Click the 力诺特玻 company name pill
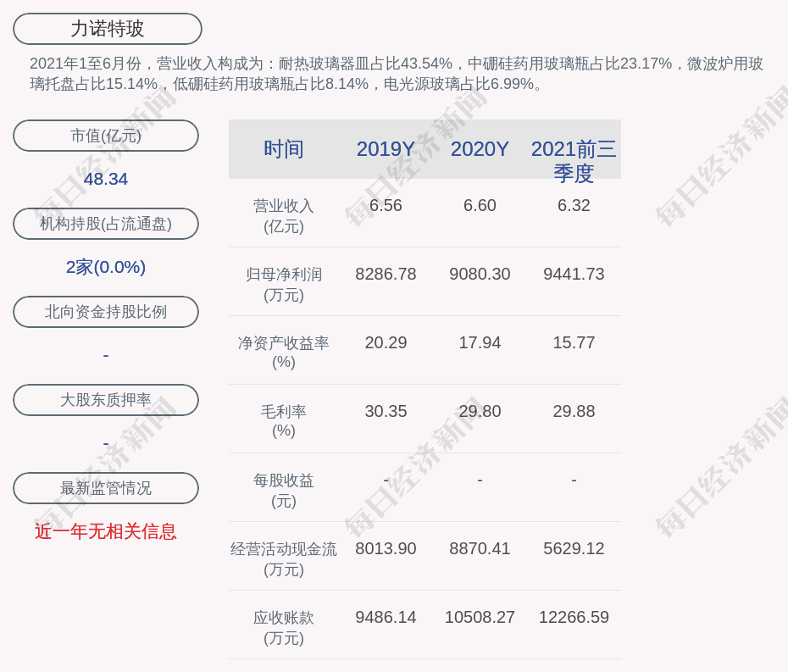 (x=108, y=29)
